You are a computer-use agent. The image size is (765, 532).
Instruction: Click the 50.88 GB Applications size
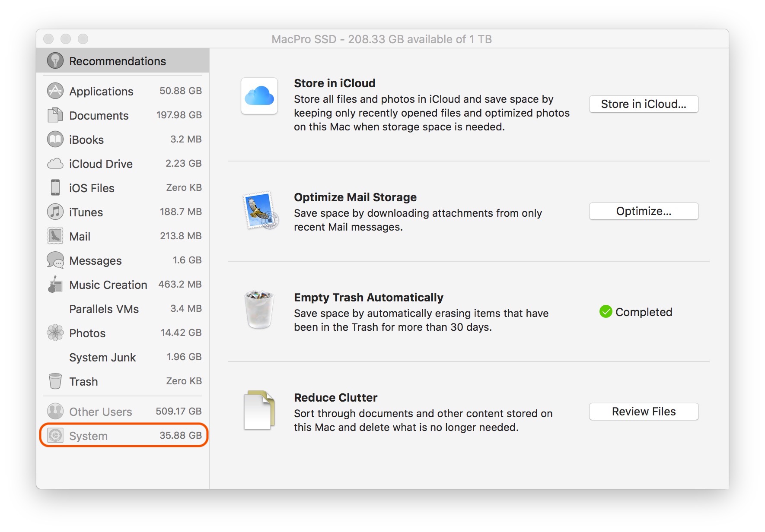tap(181, 91)
